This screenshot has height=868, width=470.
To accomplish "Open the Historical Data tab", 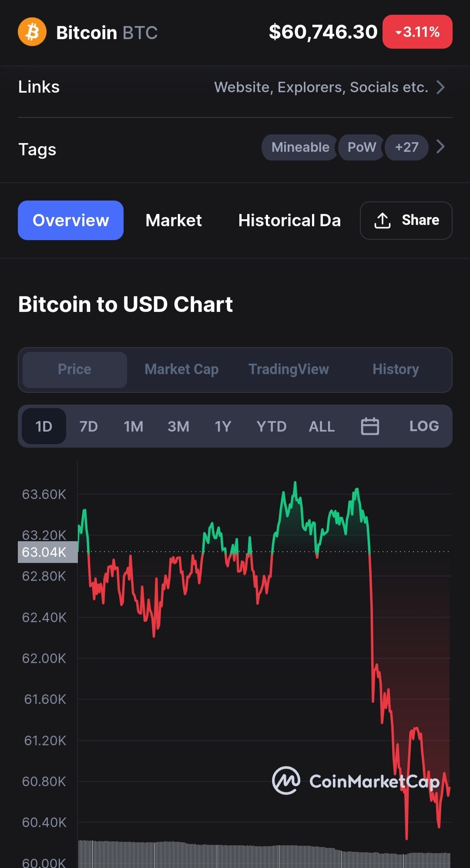I will pos(289,220).
